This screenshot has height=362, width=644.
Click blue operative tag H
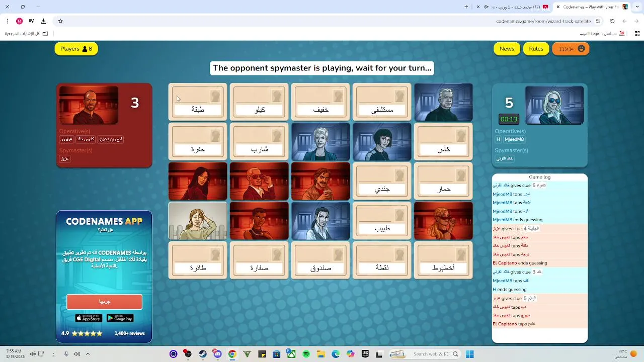pyautogui.click(x=498, y=139)
